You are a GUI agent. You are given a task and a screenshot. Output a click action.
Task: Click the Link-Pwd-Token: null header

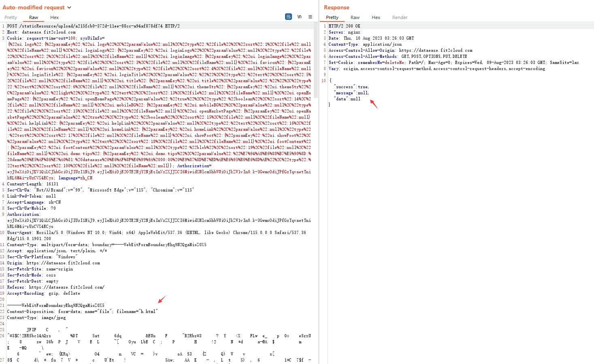pyautogui.click(x=32, y=196)
